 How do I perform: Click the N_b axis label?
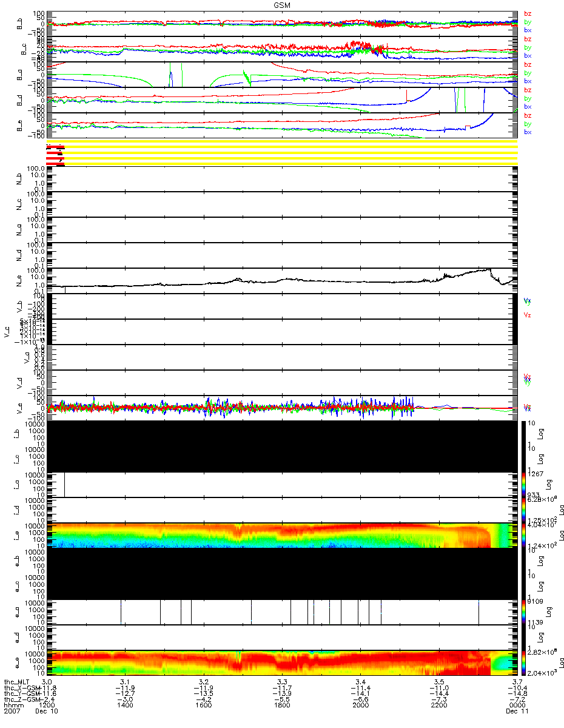coord(18,179)
